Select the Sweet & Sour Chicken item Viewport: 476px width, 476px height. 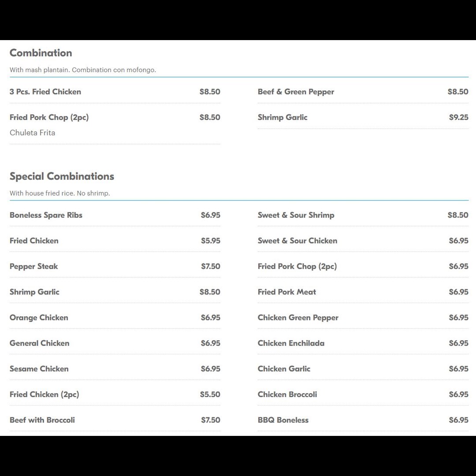[363, 241]
